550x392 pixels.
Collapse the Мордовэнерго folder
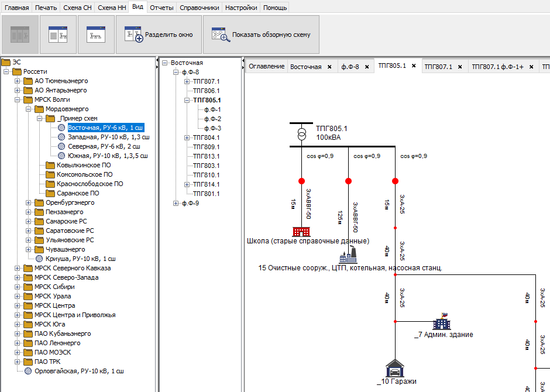point(29,109)
